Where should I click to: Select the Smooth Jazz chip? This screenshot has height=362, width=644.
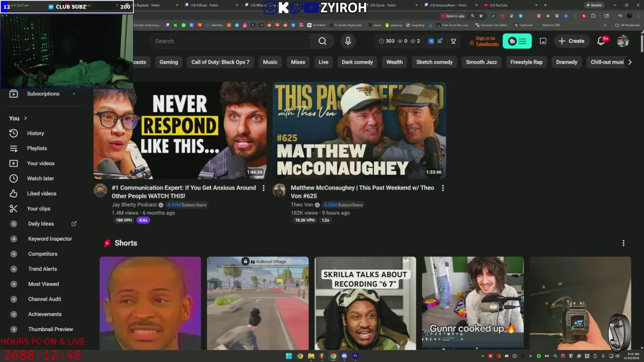[x=481, y=62]
